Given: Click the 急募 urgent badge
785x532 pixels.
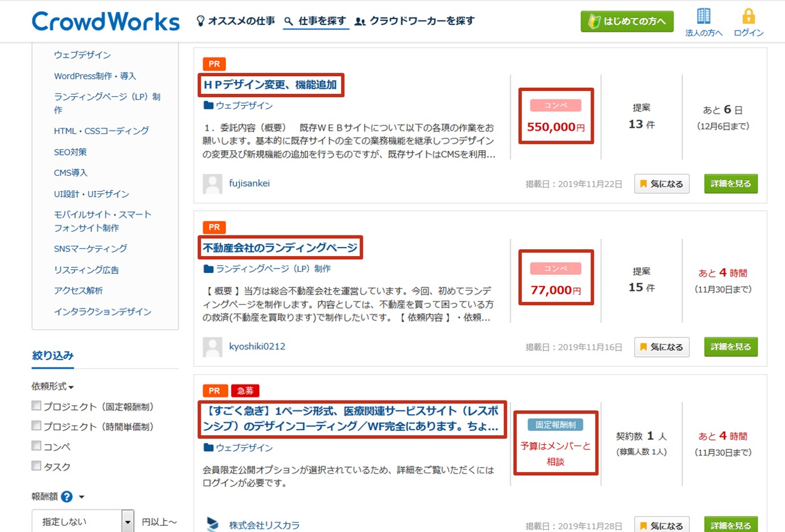Looking at the screenshot, I should (245, 391).
